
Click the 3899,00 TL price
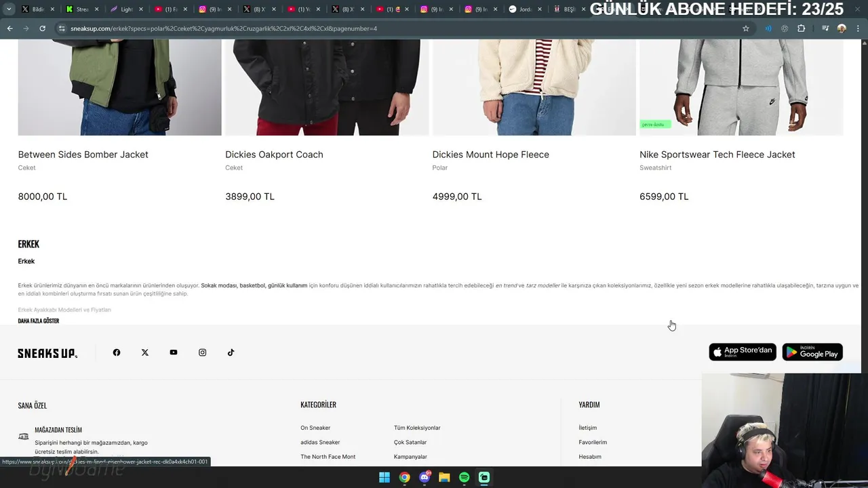tap(250, 197)
